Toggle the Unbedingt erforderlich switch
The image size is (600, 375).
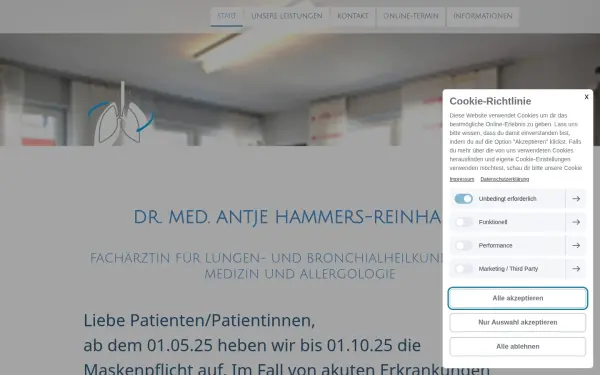tap(463, 199)
